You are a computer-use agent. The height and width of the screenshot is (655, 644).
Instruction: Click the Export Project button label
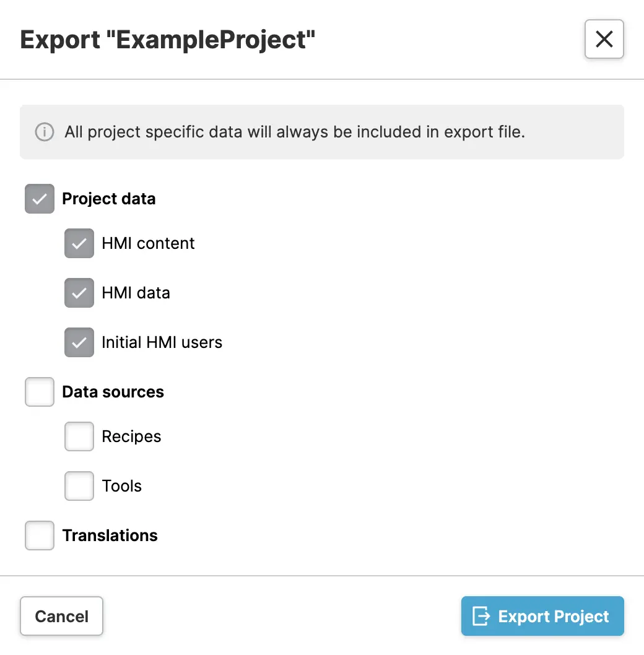[x=554, y=617]
